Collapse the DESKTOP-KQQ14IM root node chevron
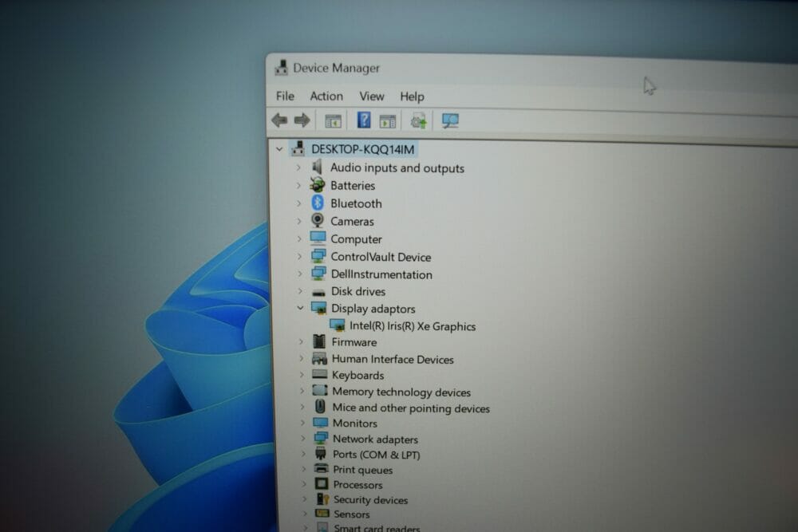This screenshot has height=532, width=798. click(279, 149)
